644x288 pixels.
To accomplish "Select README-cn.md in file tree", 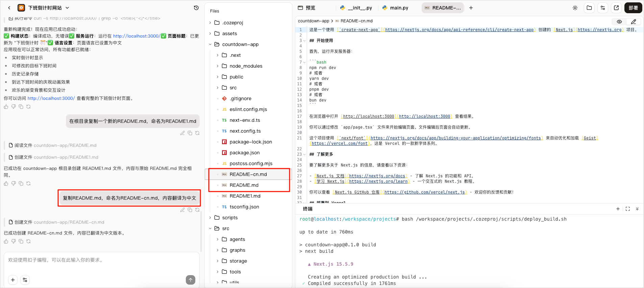I will coord(248,174).
